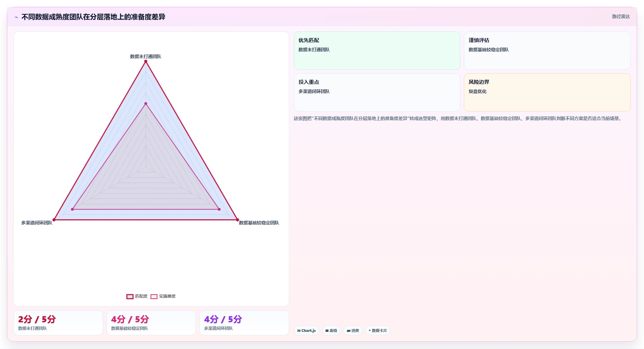Open the 谨慎评估 card
This screenshot has height=349, width=644.
(547, 51)
